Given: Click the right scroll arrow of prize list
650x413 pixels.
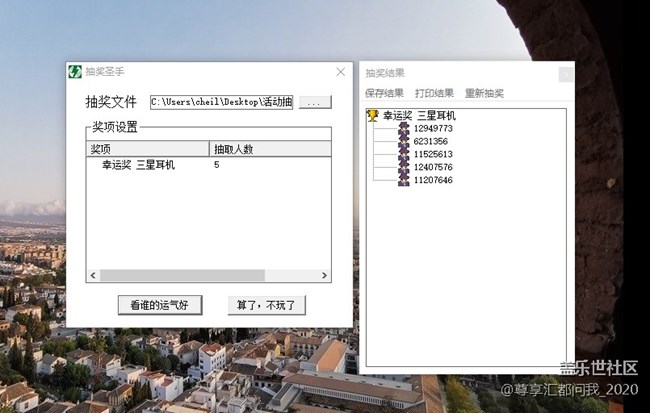Looking at the screenshot, I should click(324, 275).
